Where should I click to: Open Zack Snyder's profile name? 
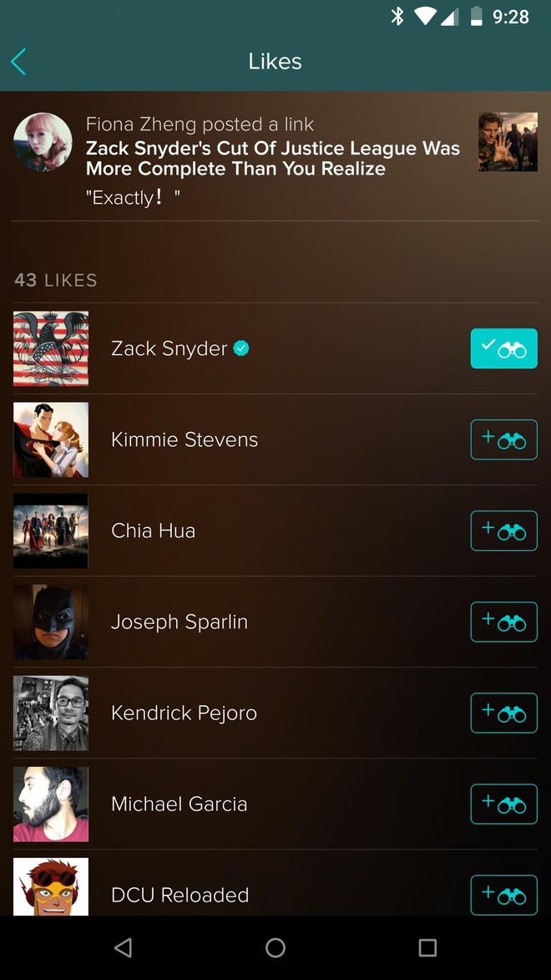tap(169, 348)
